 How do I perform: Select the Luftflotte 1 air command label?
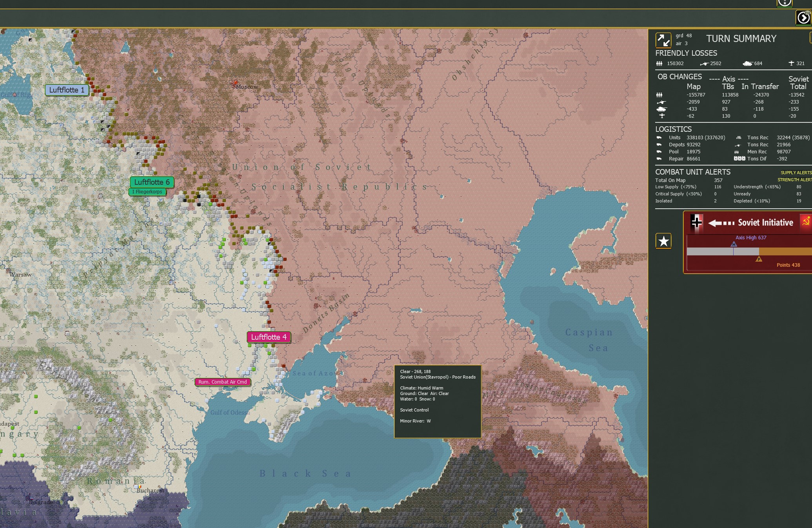tap(67, 90)
